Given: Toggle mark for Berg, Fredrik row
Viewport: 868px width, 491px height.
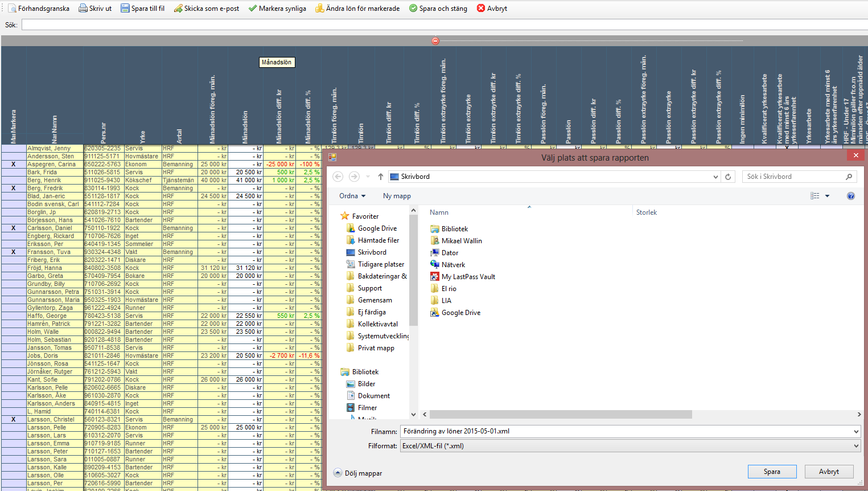Looking at the screenshot, I should (14, 188).
